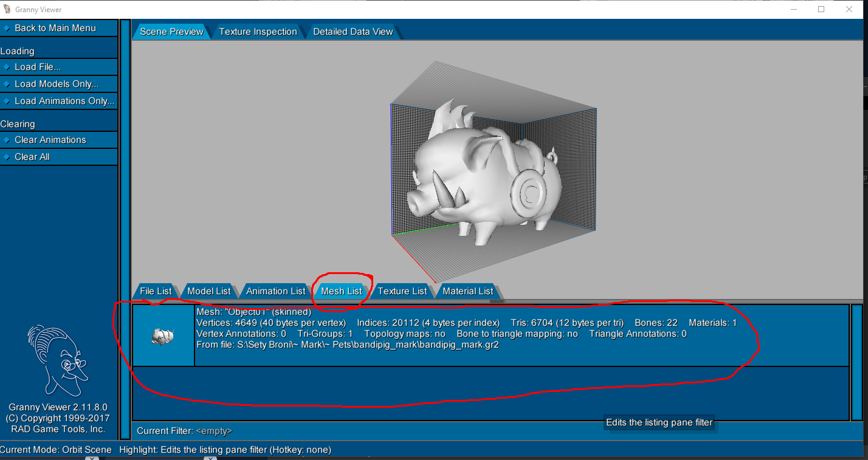Click Clear All button
The width and height of the screenshot is (868, 460).
pyautogui.click(x=58, y=157)
